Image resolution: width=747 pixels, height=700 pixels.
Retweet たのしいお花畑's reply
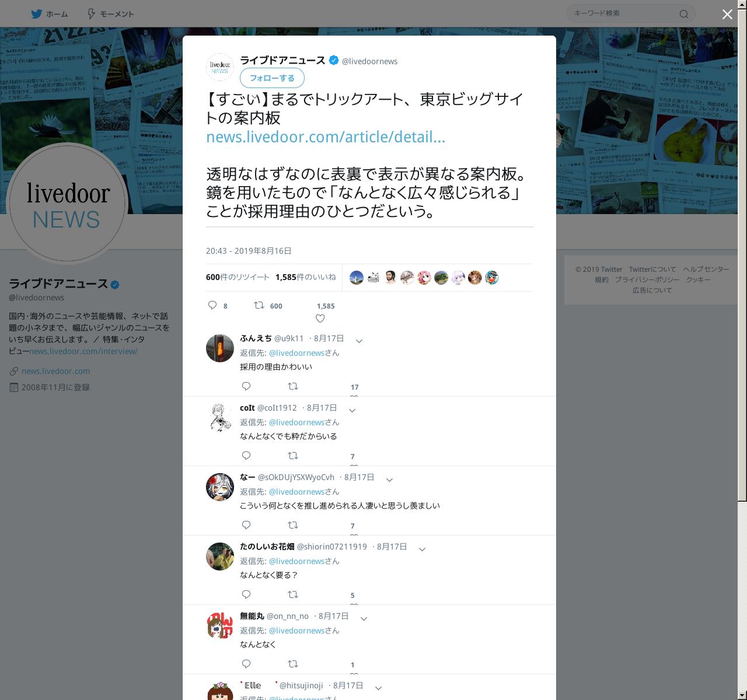[x=293, y=594]
